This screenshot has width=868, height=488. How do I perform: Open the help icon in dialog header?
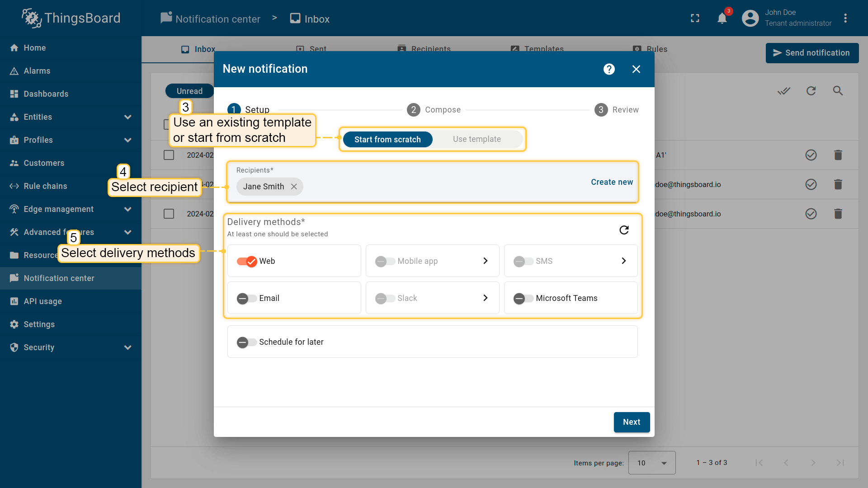click(609, 69)
